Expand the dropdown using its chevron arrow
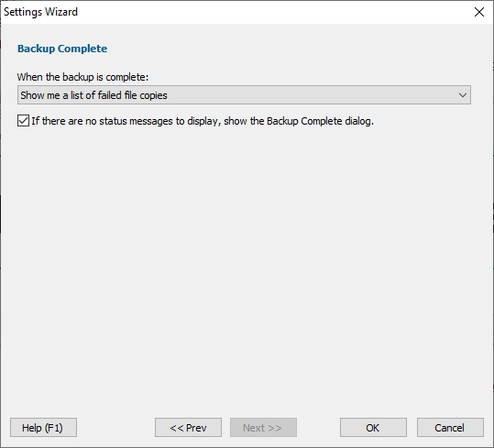This screenshot has width=494, height=448. click(x=463, y=94)
